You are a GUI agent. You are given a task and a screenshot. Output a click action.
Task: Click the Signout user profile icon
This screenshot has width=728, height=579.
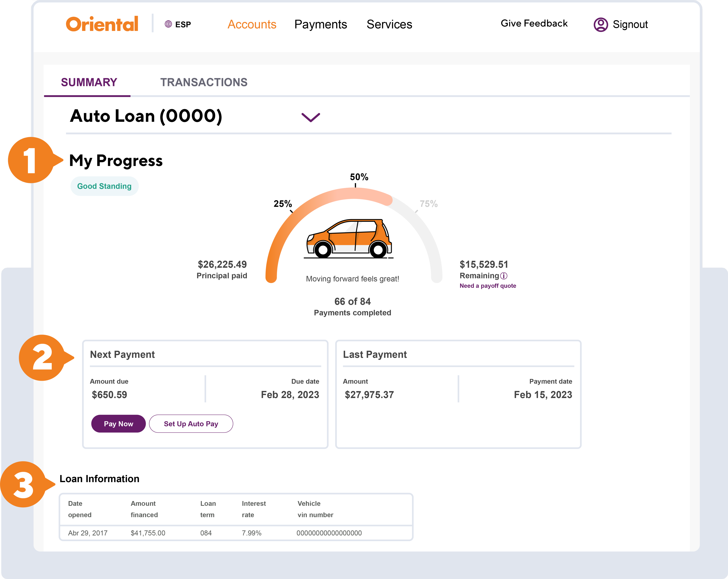(x=601, y=24)
